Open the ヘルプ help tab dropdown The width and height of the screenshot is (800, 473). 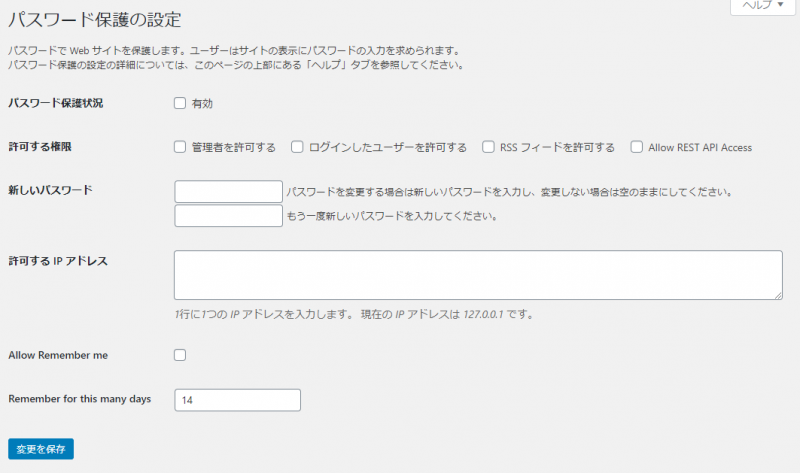pyautogui.click(x=762, y=6)
